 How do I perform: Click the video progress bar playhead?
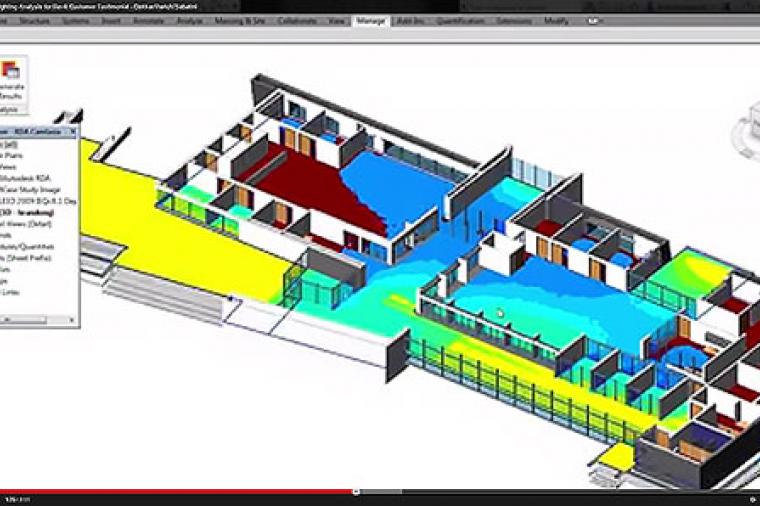356,491
